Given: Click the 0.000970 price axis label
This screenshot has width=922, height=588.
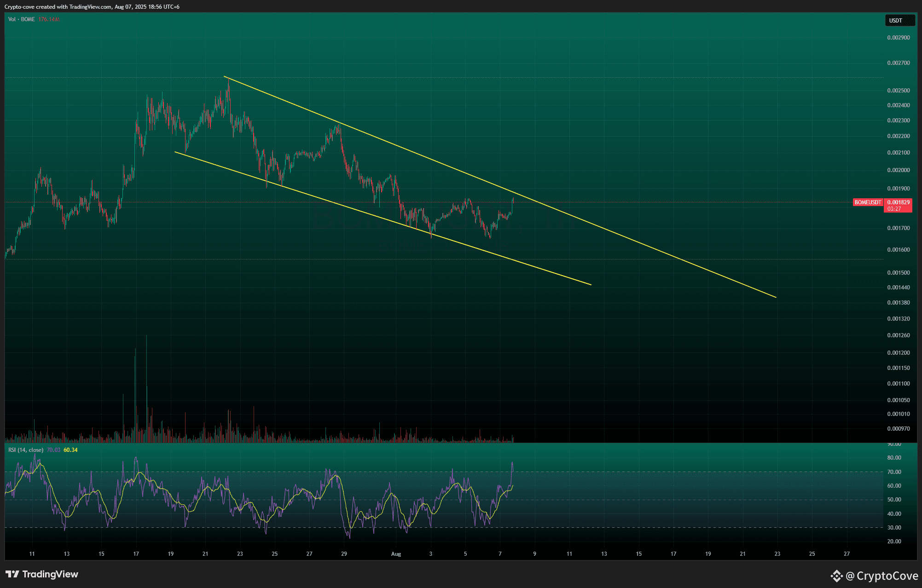Looking at the screenshot, I should (x=898, y=429).
